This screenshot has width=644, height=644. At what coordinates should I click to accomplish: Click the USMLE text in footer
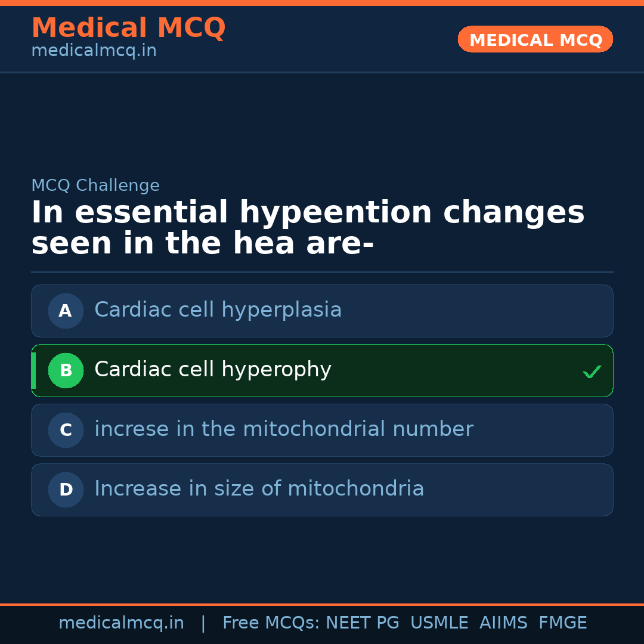pos(439,623)
